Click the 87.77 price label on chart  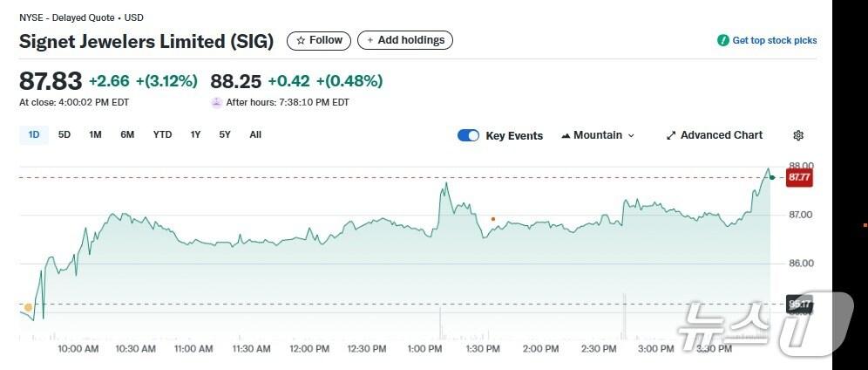tap(798, 177)
